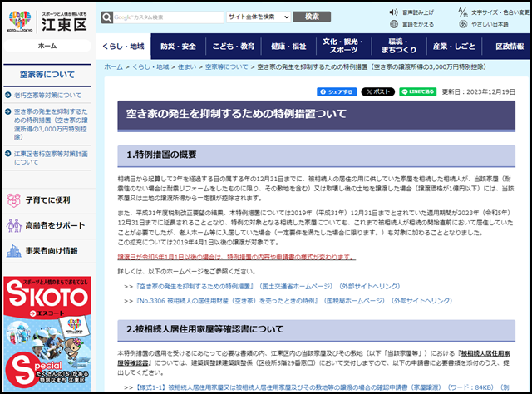Open No.3306 国税庁ホームページ external link
Screen dimensions: 532x394
coord(293,301)
